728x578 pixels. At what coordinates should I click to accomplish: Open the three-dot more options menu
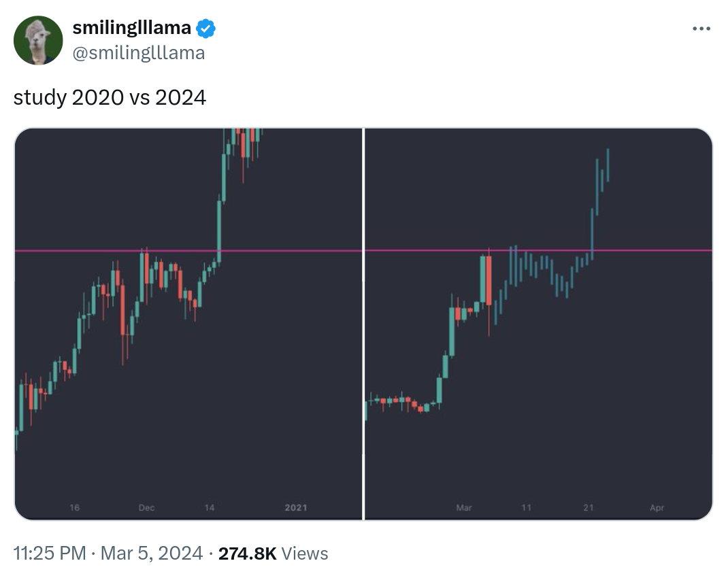tap(701, 29)
